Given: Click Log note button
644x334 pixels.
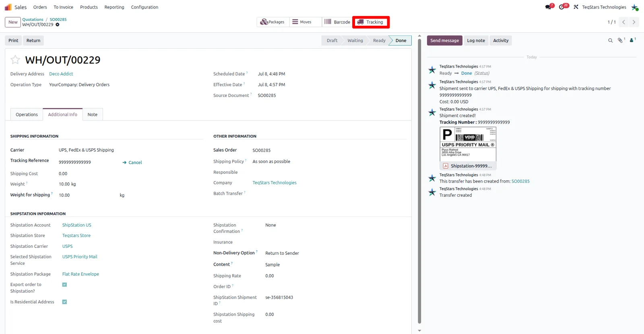Looking at the screenshot, I should [x=476, y=40].
